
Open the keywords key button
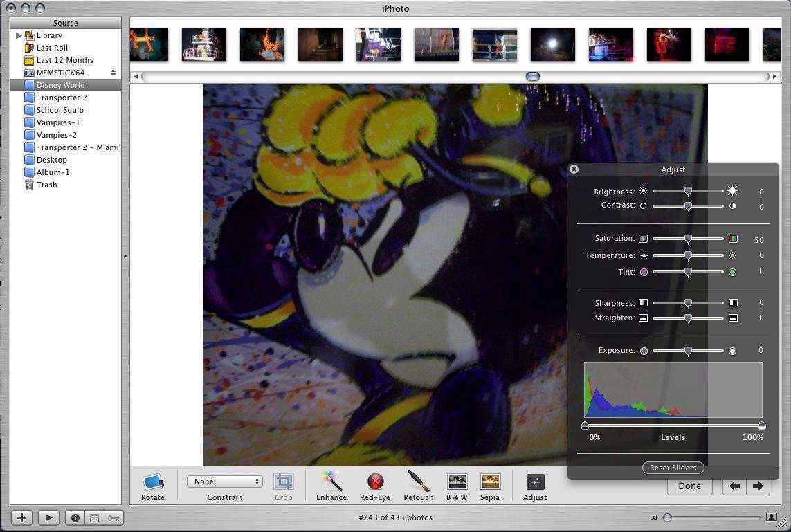tap(113, 517)
